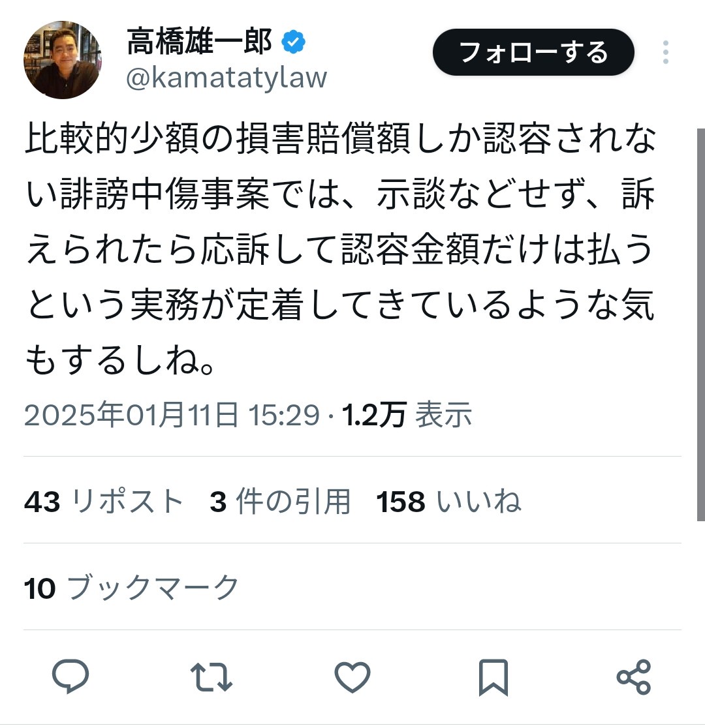The width and height of the screenshot is (705, 728).
Task: Open the display name 高橋雄一郎
Action: (199, 41)
